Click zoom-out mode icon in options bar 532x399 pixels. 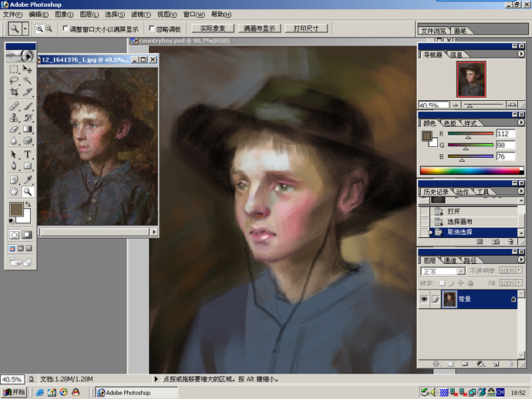click(49, 28)
